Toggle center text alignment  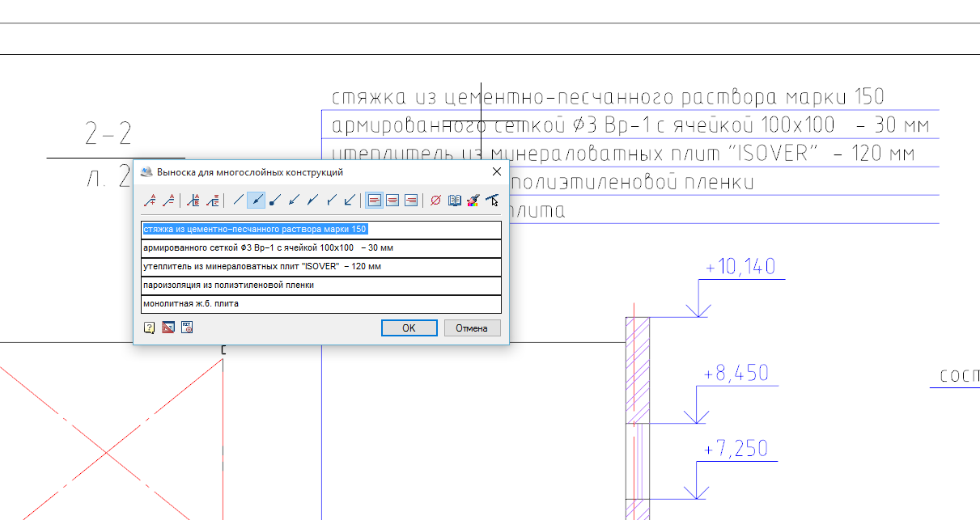392,200
